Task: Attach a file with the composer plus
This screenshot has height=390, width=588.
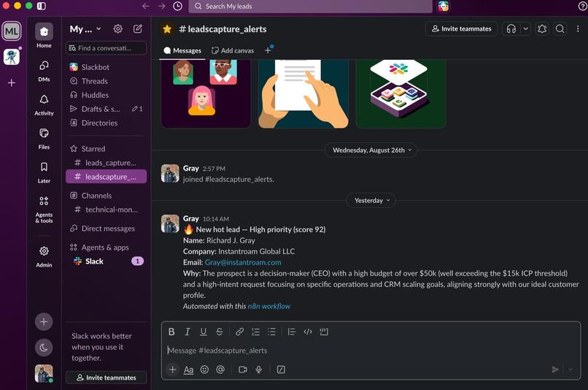Action: 172,370
